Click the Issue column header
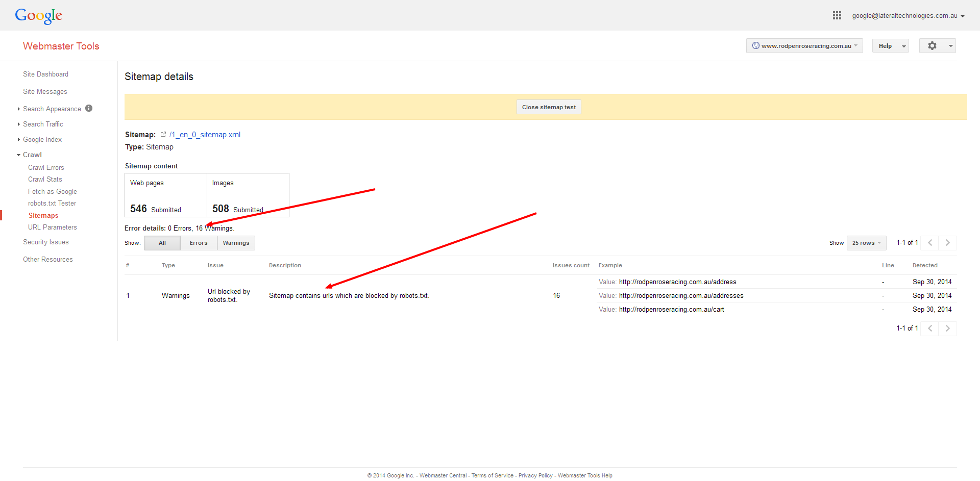 click(215, 265)
